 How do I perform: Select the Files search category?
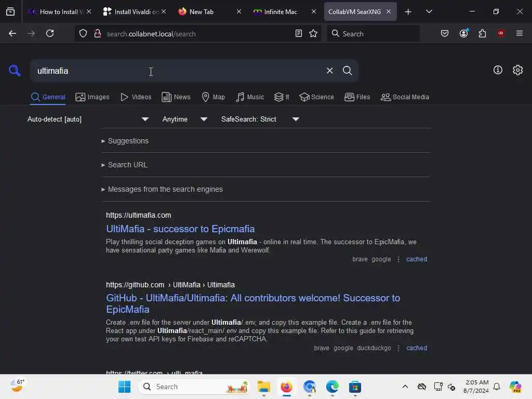coord(357,97)
